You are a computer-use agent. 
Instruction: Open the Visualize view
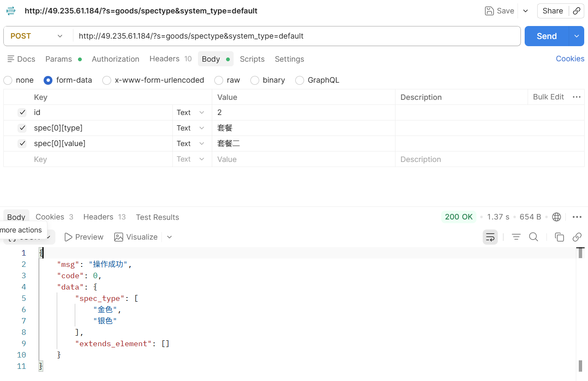pos(136,237)
